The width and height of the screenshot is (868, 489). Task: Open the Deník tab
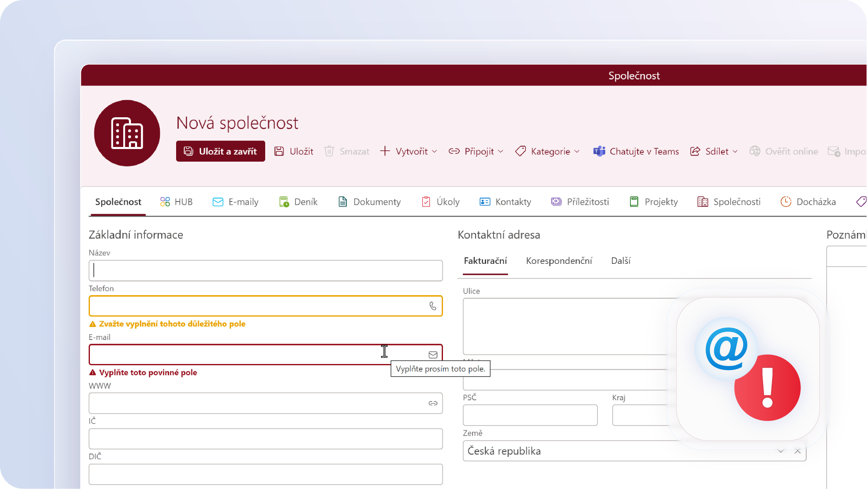pos(298,202)
